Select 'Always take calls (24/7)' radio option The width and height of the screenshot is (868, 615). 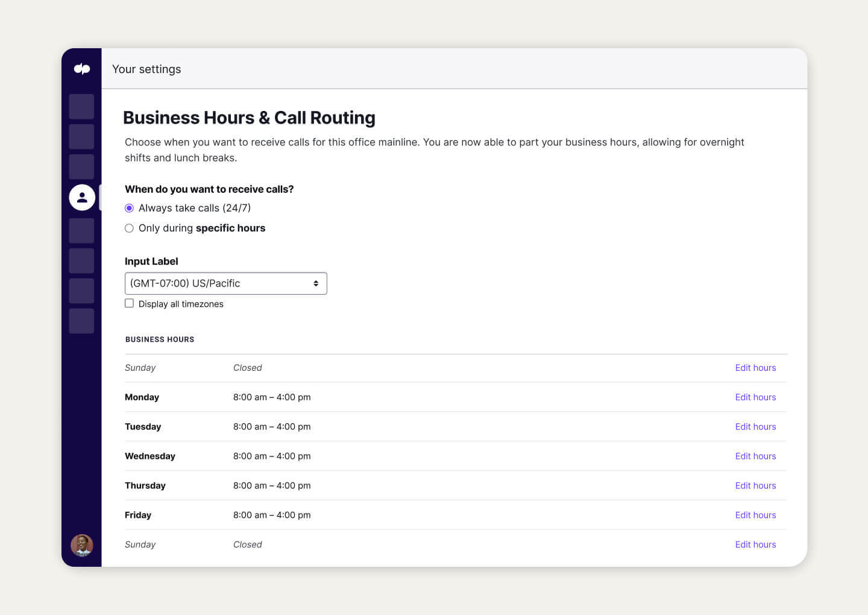(x=129, y=208)
